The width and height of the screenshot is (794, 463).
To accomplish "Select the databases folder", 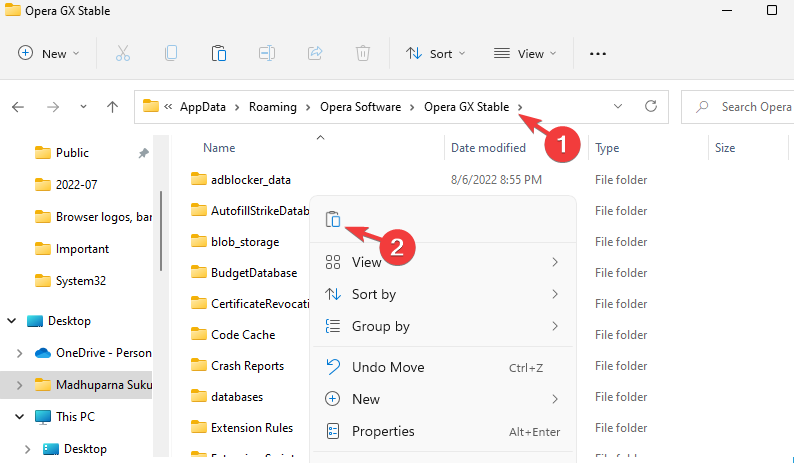I will click(x=236, y=397).
